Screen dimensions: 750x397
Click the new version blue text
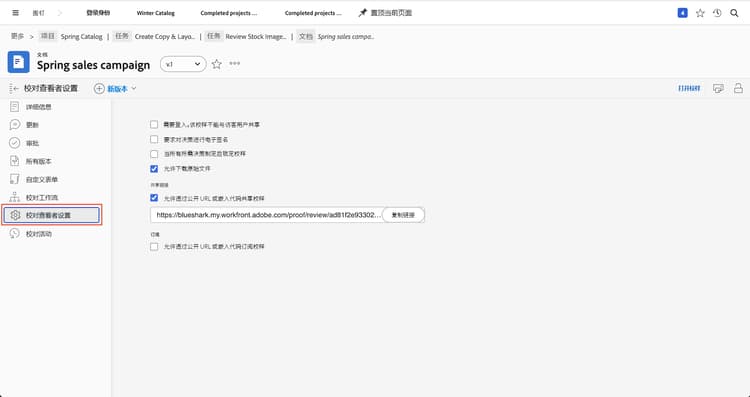(x=117, y=88)
